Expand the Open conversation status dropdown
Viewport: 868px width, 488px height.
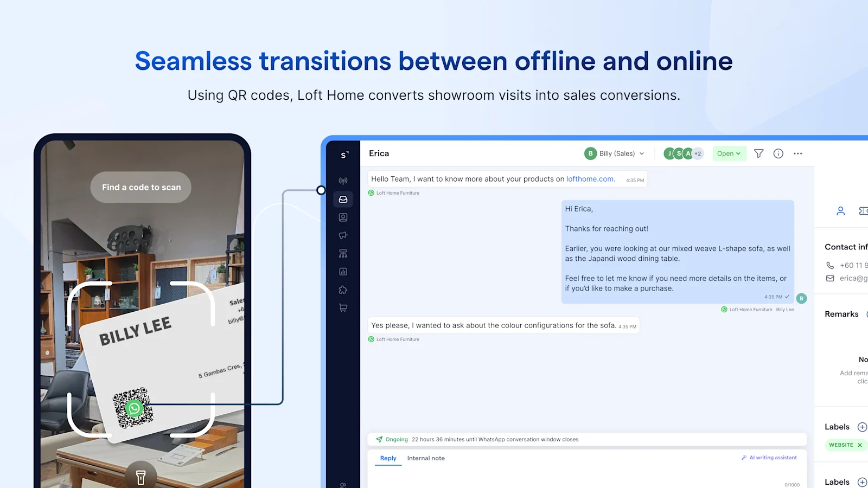coord(729,153)
